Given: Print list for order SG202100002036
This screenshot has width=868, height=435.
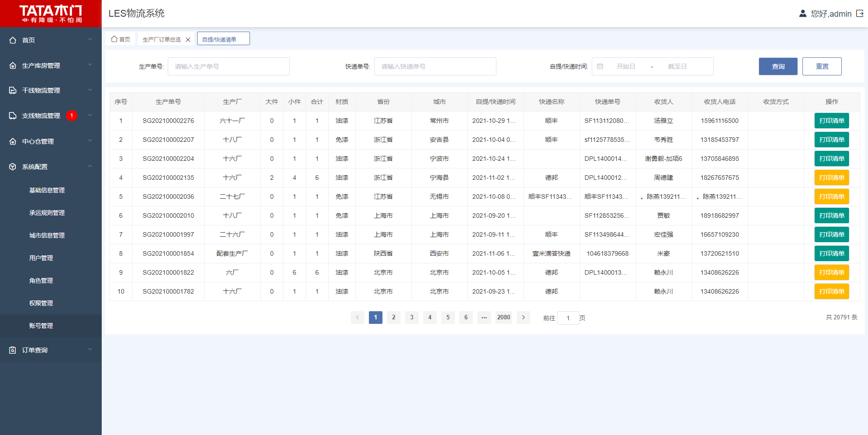Looking at the screenshot, I should point(832,196).
